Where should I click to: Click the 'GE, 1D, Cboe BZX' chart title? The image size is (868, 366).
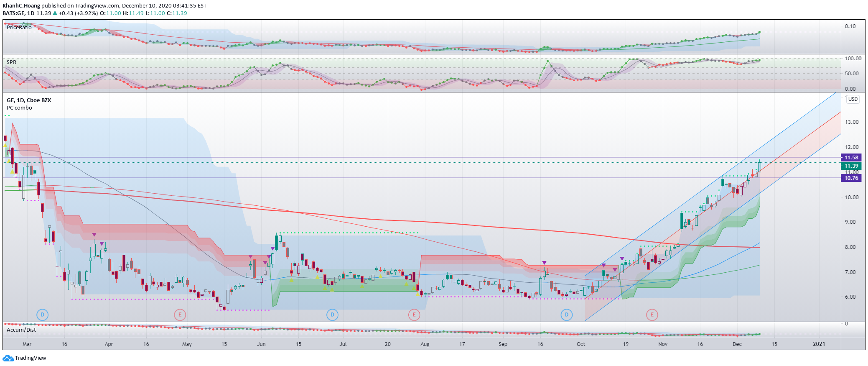pyautogui.click(x=29, y=100)
